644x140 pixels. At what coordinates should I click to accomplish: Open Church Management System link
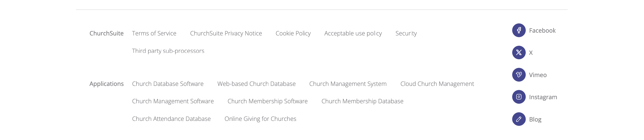[x=348, y=84]
